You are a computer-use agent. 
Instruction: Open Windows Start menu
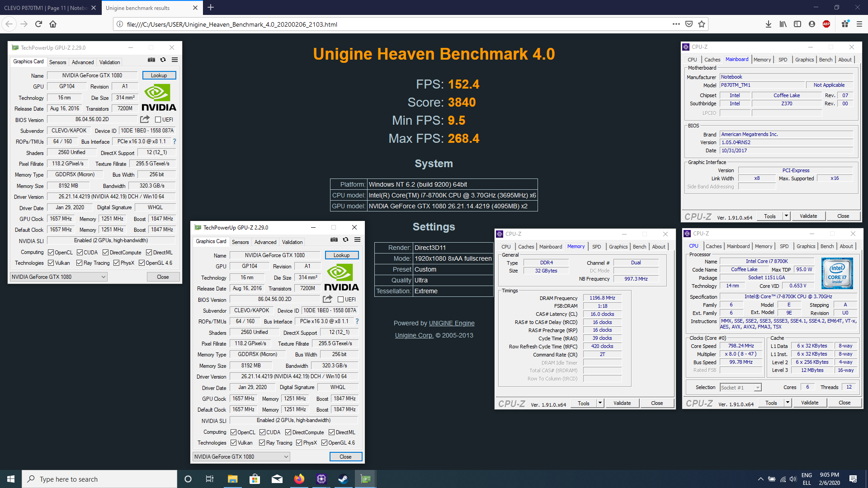pos(11,479)
